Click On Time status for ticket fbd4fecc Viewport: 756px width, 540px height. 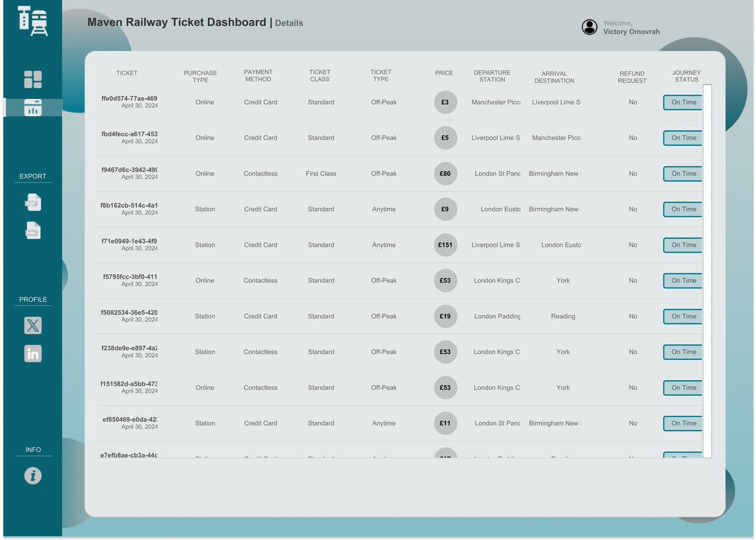coord(683,138)
